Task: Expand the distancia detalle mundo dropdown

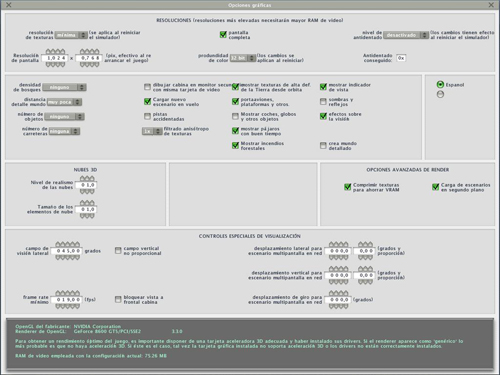Action: [64, 102]
